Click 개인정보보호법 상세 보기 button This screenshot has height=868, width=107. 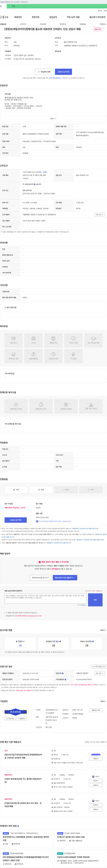40,578
